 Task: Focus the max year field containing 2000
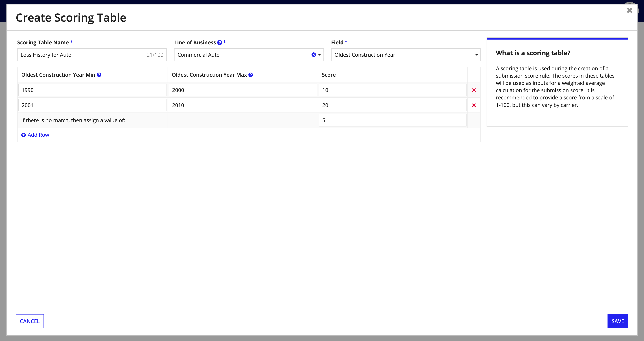pos(243,90)
